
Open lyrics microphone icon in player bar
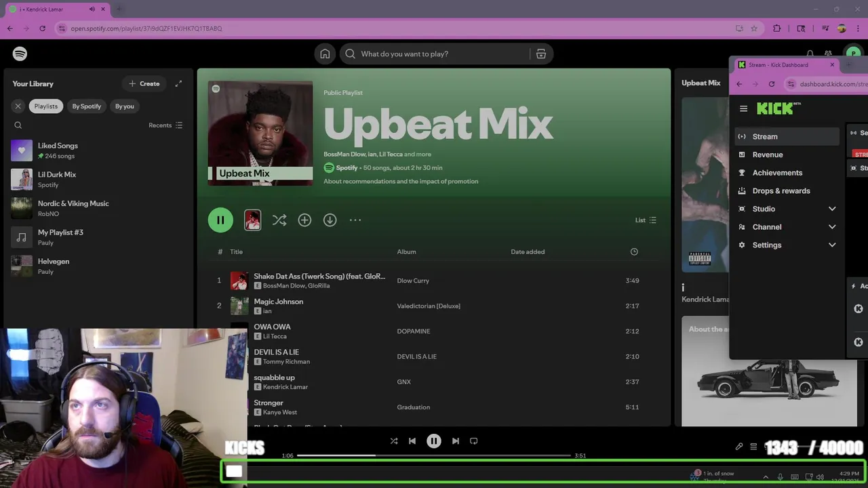(x=739, y=447)
